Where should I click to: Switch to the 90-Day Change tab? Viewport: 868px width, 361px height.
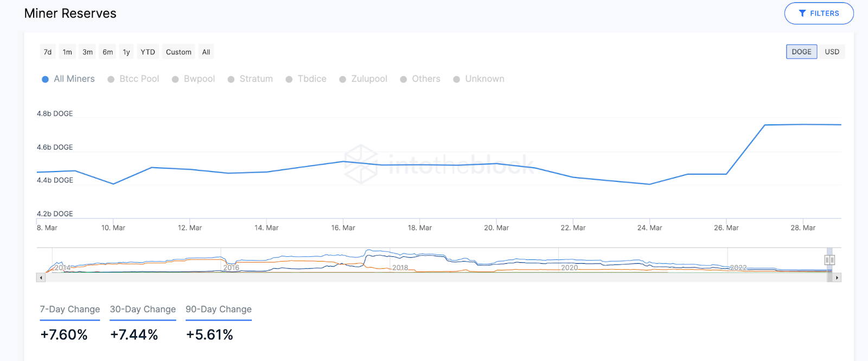[x=219, y=309]
